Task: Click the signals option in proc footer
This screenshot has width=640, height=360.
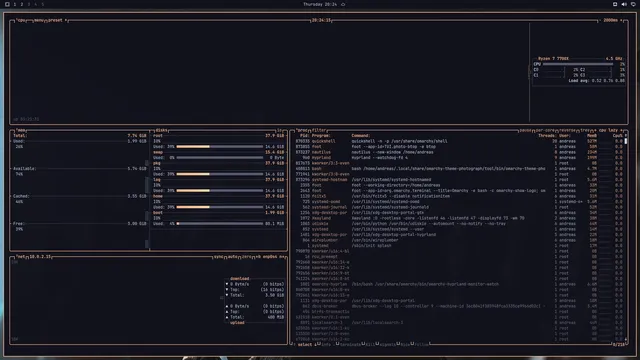Action: coord(387,344)
